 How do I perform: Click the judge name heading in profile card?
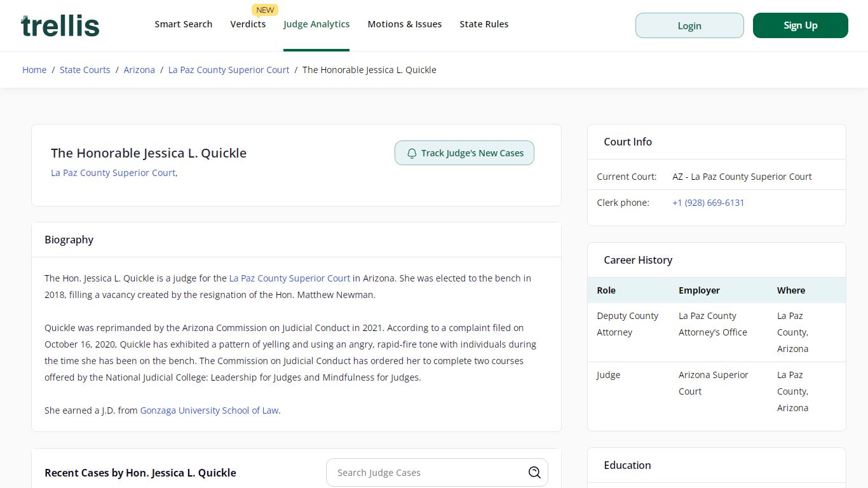pos(149,153)
